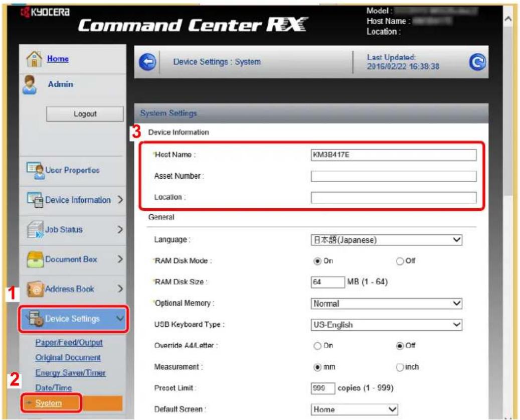Open the Date/Time link

click(x=53, y=388)
